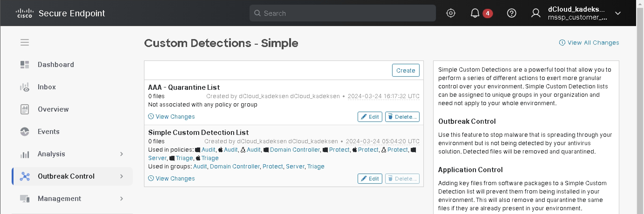Open the account dropdown arrow
Viewport: 644px width, 214px height.
tap(618, 13)
